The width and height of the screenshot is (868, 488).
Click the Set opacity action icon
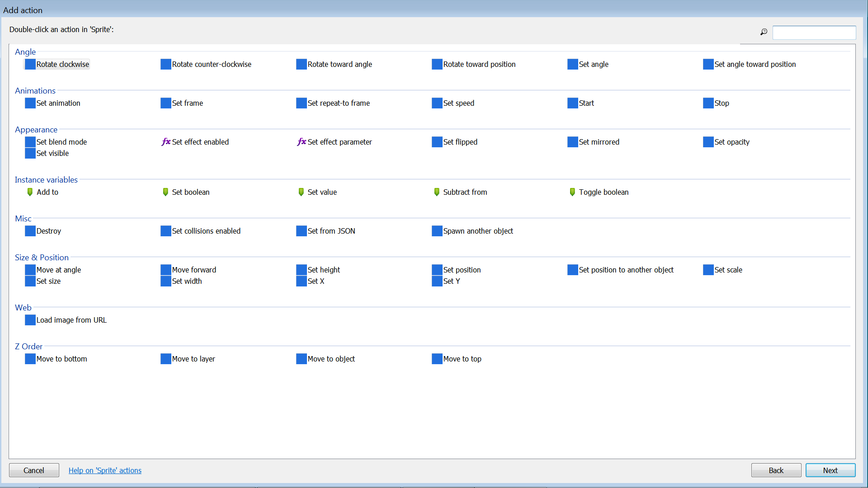pyautogui.click(x=708, y=142)
